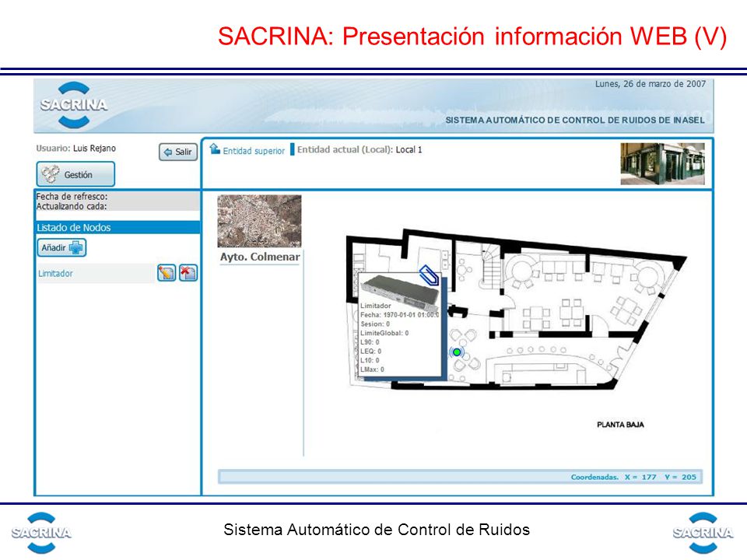Click the 'L10: 0' value in popup
747x560 pixels.
click(370, 360)
